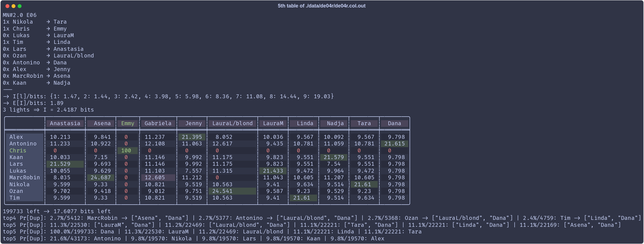Click the highlighted 21.433 cell in Lukas row

pos(273,171)
